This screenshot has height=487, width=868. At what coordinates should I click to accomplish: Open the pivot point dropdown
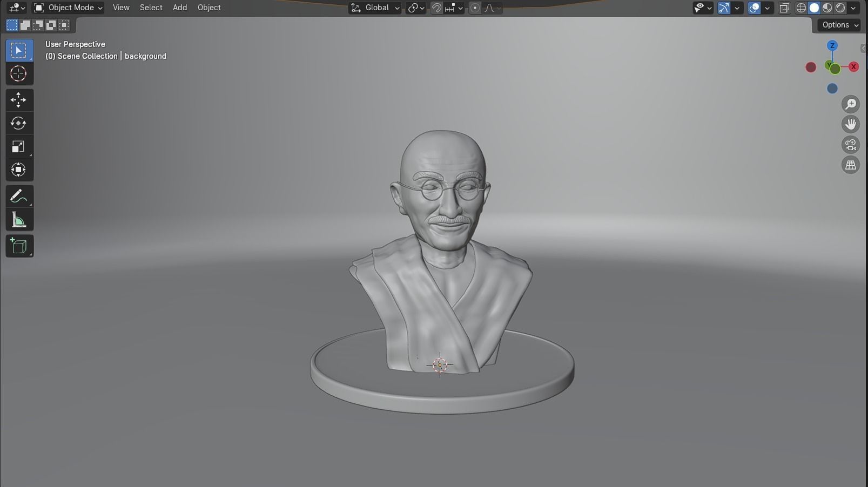[416, 8]
